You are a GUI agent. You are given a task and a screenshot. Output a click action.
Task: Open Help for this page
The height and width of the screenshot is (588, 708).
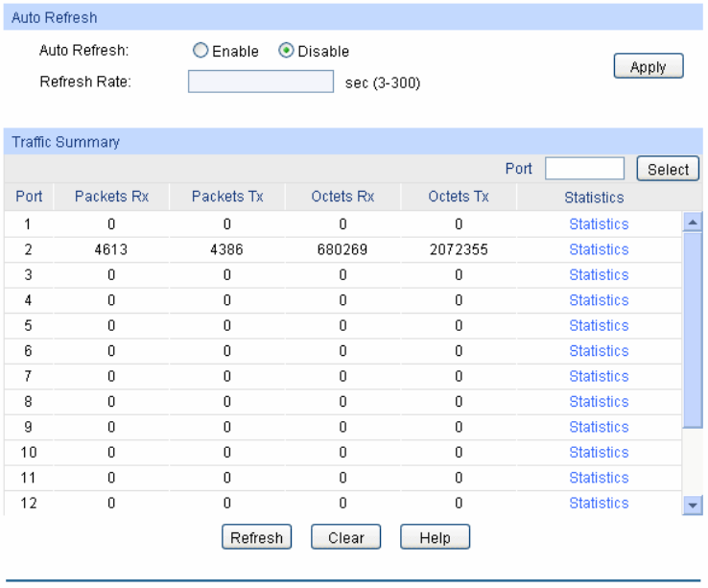click(x=435, y=538)
